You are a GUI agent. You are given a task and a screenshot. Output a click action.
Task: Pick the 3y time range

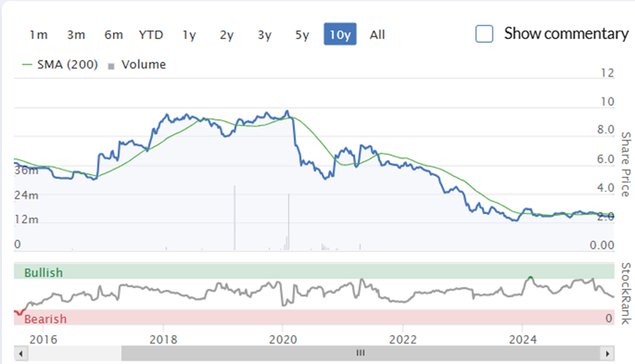[264, 35]
